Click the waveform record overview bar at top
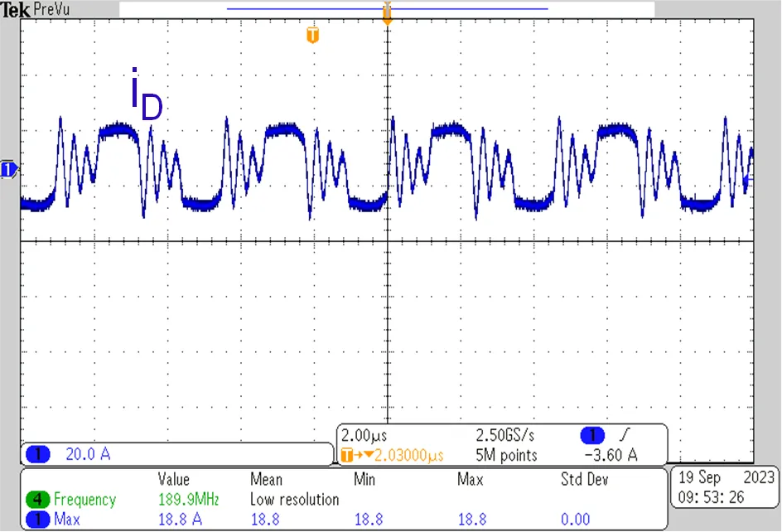 [387, 9]
